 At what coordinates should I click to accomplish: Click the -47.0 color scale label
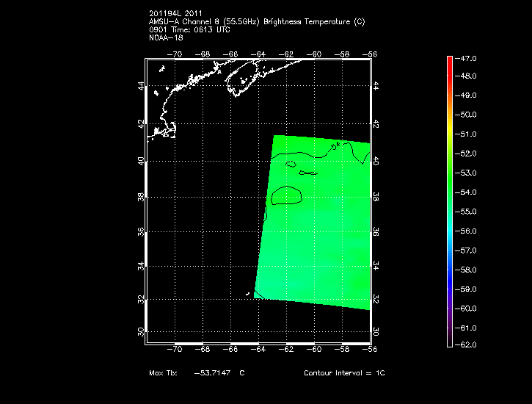point(467,57)
